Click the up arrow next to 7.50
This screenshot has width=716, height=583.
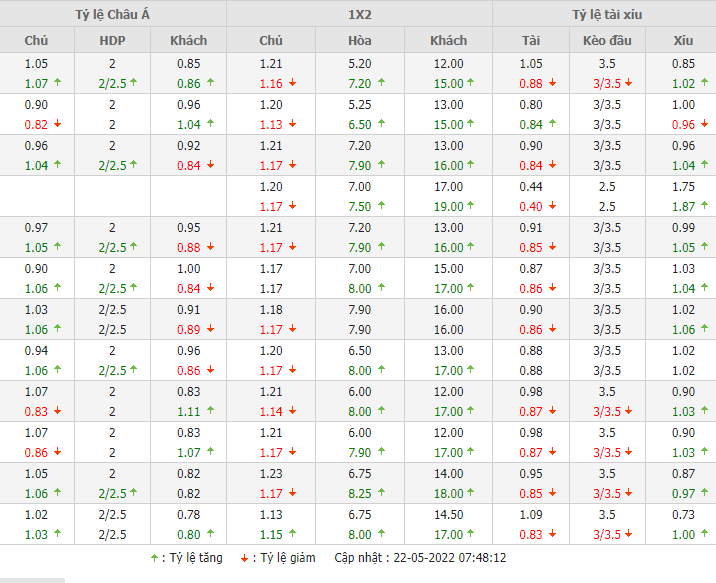381,207
